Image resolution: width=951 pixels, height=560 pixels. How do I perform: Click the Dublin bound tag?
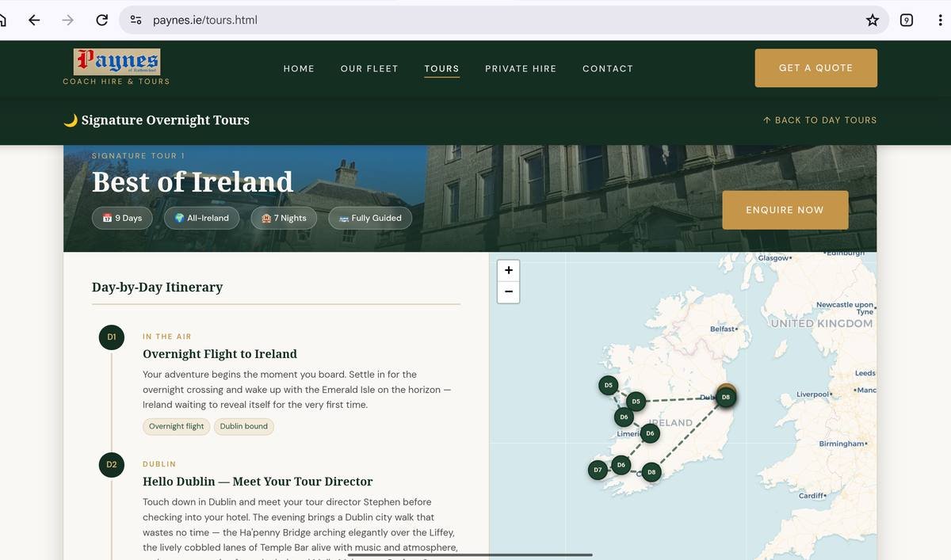coord(244,426)
